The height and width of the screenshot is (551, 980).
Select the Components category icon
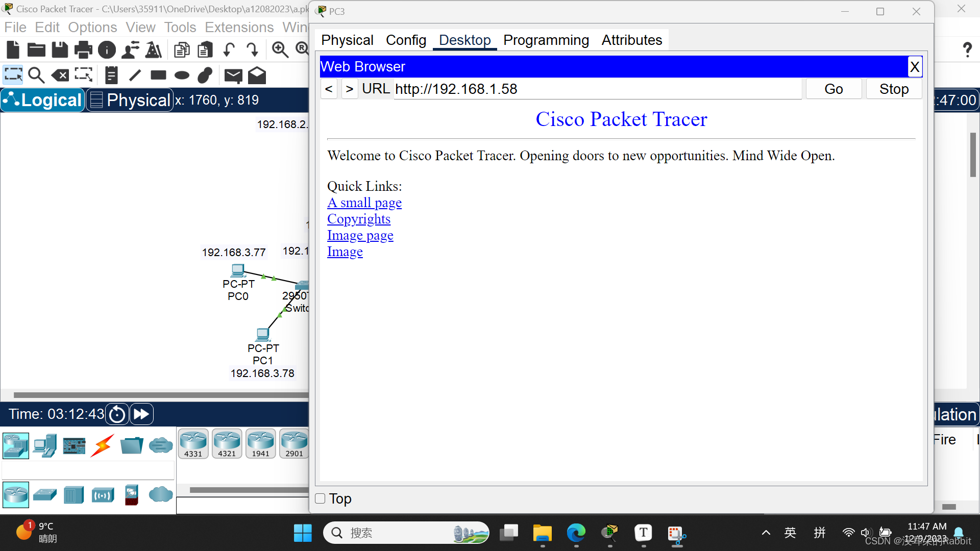point(74,445)
